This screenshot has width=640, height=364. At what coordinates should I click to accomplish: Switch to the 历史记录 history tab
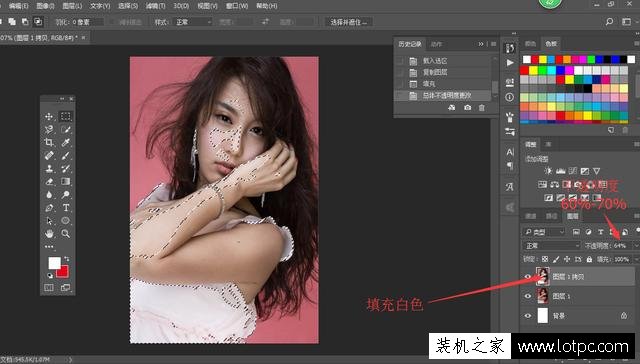(410, 44)
